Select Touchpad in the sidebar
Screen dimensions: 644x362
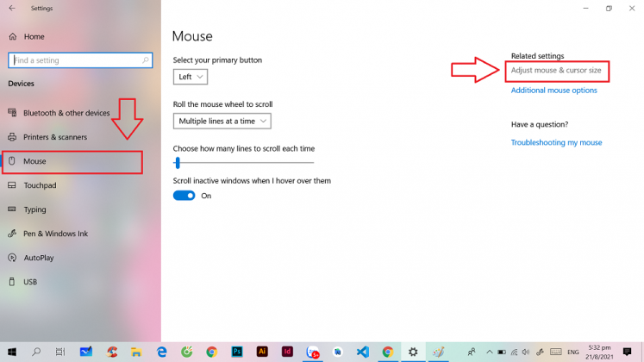(40, 185)
